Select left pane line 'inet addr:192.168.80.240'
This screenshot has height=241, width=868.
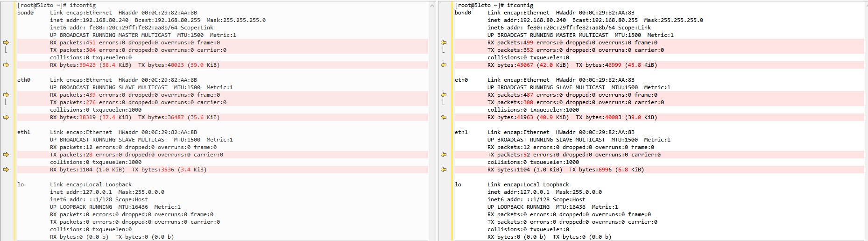pyautogui.click(x=158, y=20)
